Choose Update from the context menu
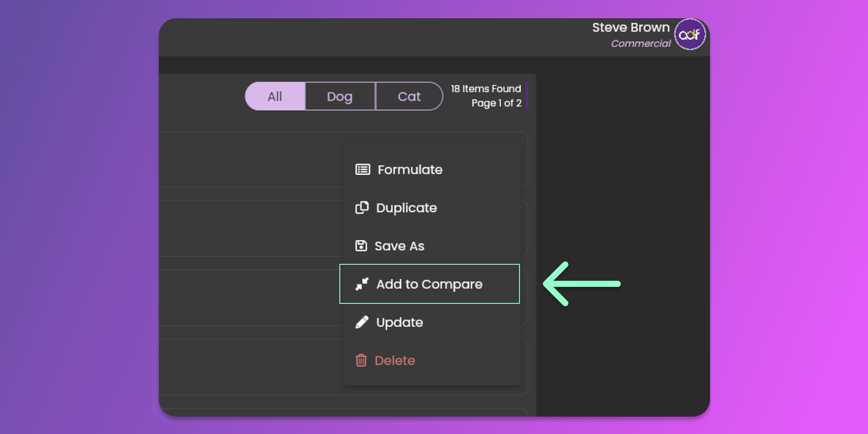 [399, 322]
